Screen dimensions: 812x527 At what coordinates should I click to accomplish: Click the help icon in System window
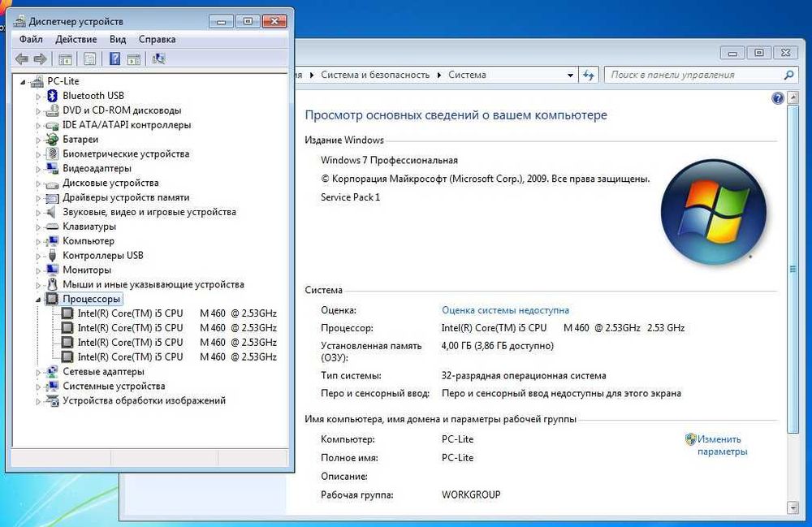click(x=777, y=98)
